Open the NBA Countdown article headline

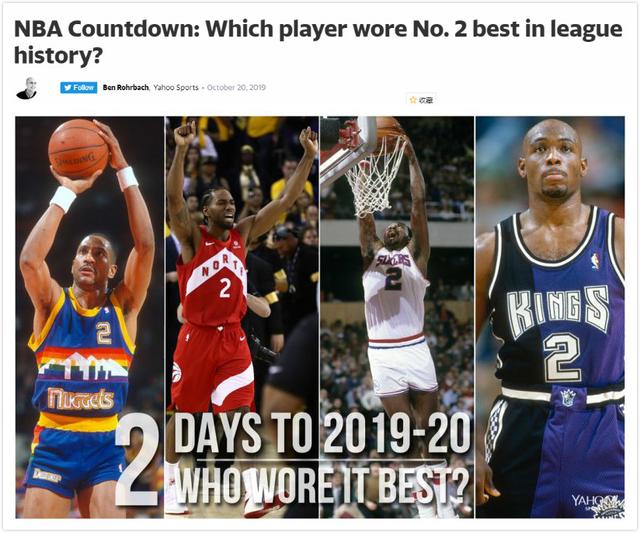click(318, 42)
